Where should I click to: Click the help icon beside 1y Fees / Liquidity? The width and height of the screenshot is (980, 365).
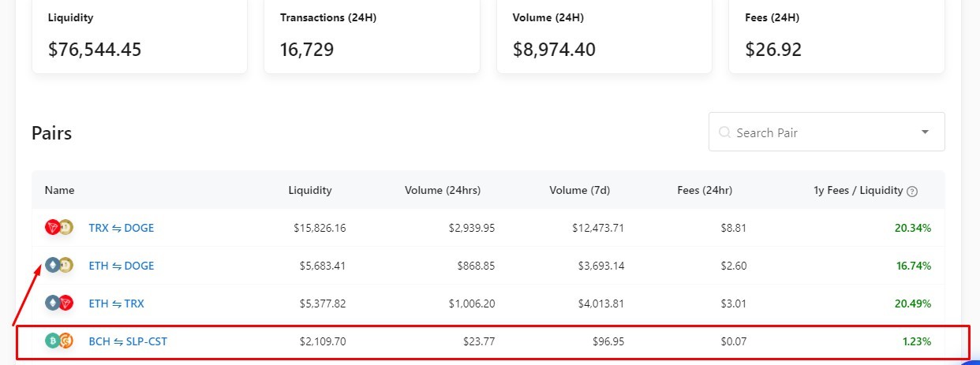pos(912,191)
